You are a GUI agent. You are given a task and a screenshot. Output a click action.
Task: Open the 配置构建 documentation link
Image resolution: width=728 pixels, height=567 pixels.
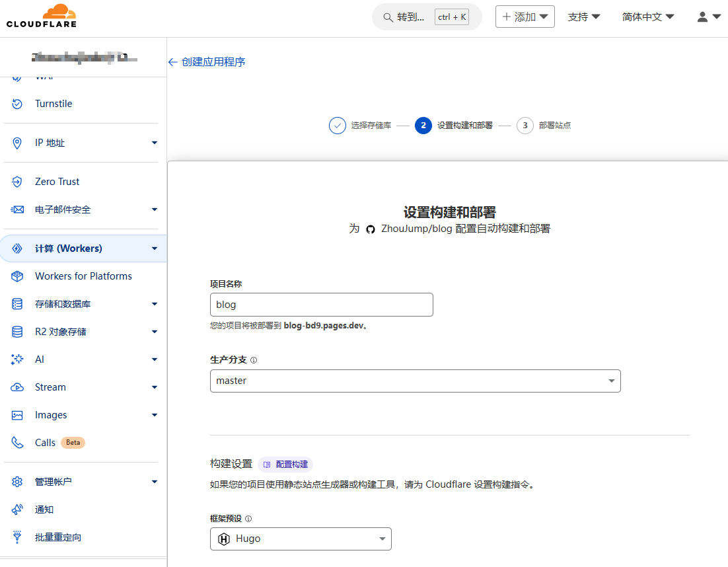pyautogui.click(x=285, y=465)
